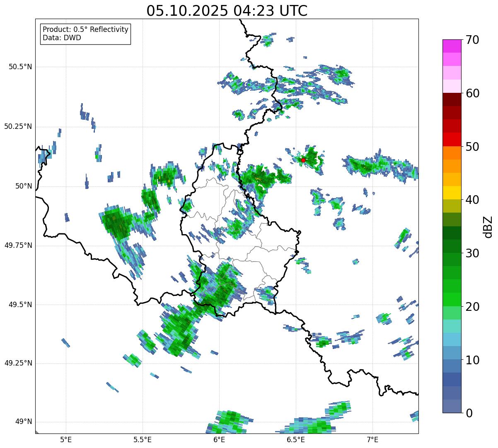This screenshot has width=498, height=448.
Task: Click the red station marker dot
Action: [303, 160]
